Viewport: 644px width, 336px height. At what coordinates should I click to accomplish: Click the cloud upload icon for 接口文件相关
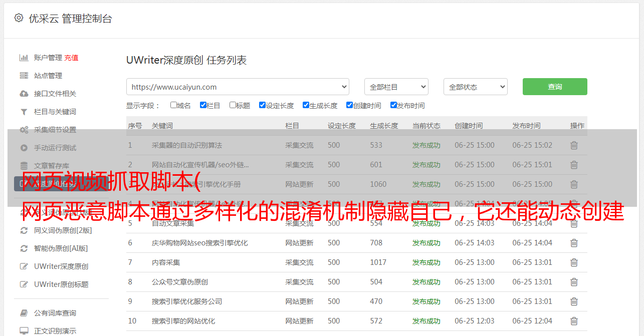(24, 94)
